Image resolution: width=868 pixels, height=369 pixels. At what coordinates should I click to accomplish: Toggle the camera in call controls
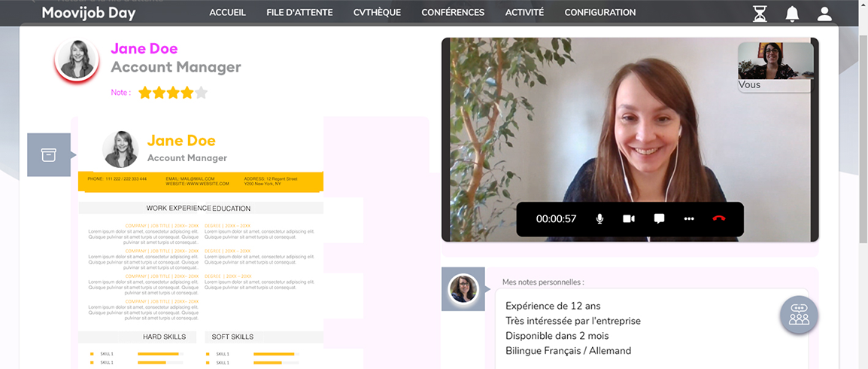[629, 219]
